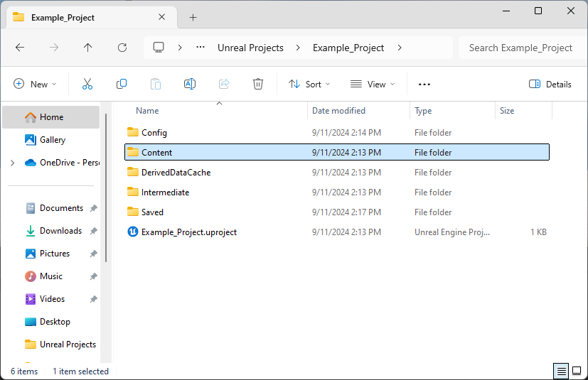The image size is (588, 380).
Task: Click the Share icon
Action: pos(224,84)
